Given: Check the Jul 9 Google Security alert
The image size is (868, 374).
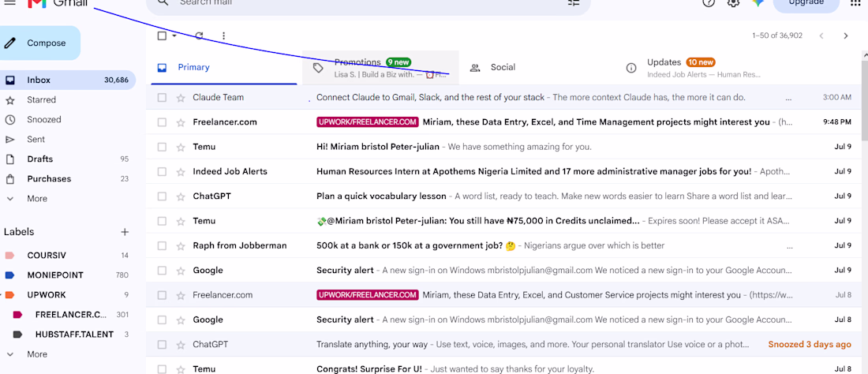Looking at the screenshot, I should 162,271.
